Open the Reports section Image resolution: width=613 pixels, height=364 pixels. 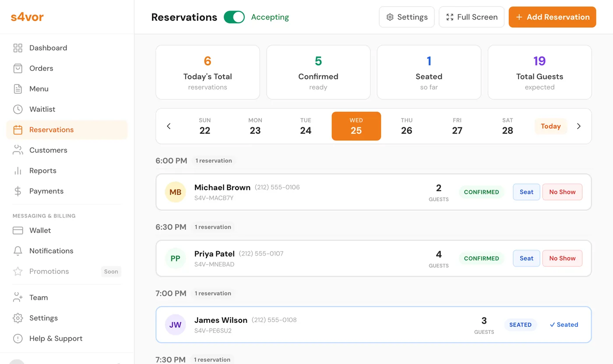point(42,170)
